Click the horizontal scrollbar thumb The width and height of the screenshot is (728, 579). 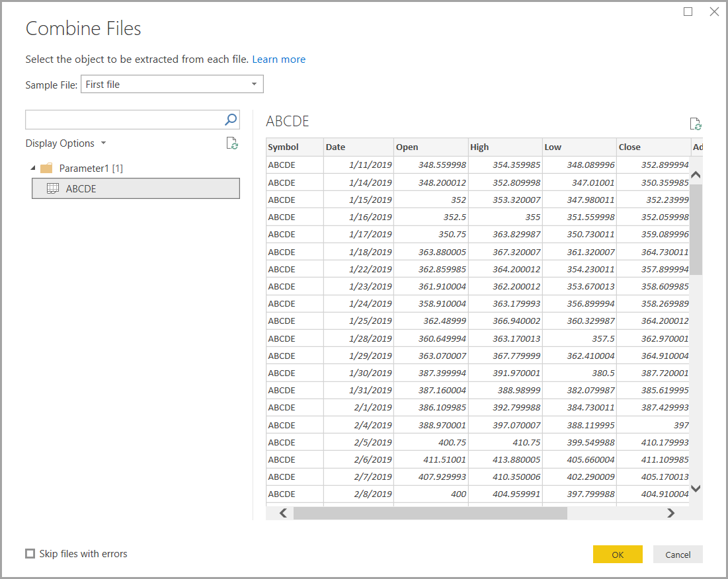point(430,513)
